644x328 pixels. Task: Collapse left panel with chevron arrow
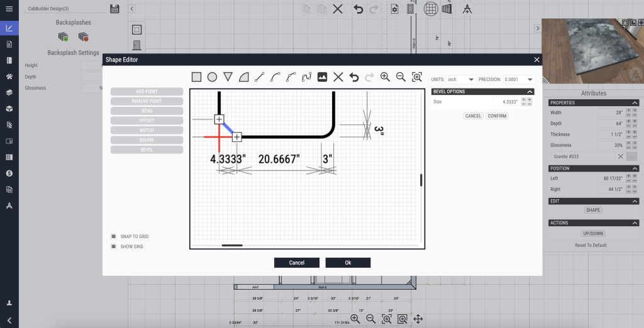(x=131, y=9)
